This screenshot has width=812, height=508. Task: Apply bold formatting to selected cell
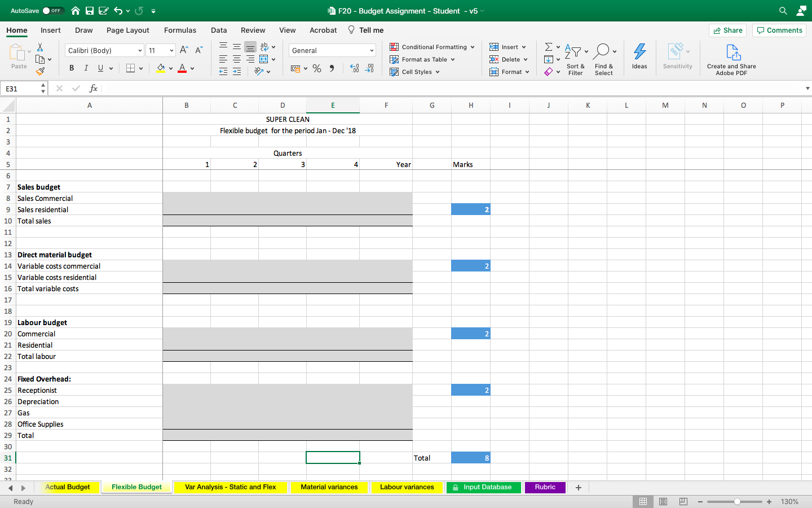point(71,68)
